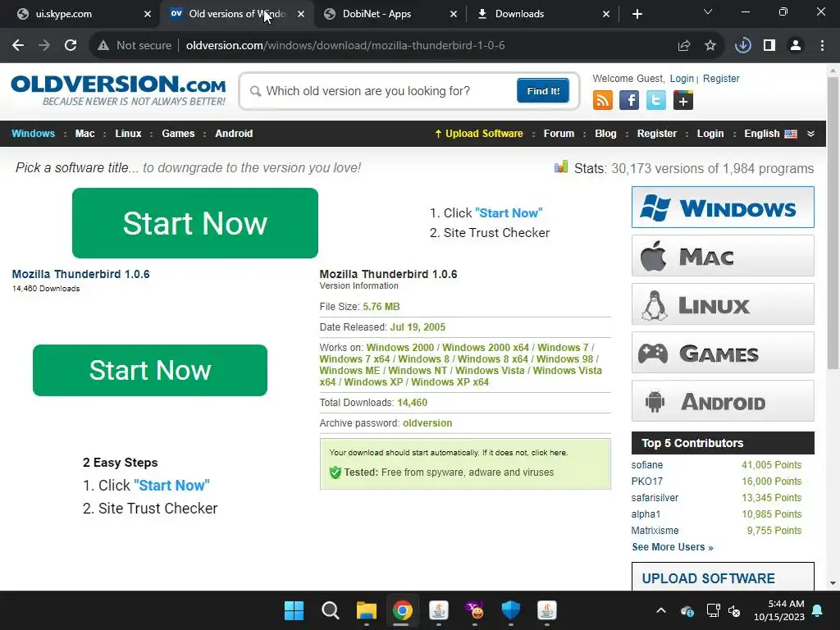
Task: Open Chrome from the taskbar
Action: pyautogui.click(x=402, y=610)
